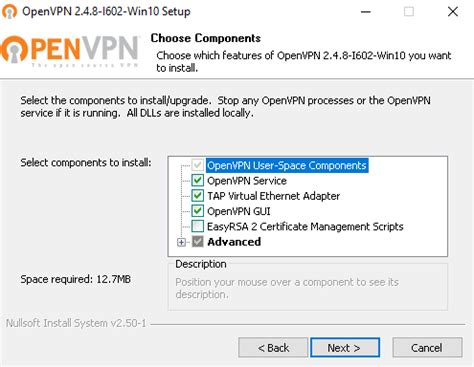Screen dimensions: 474x367
Task: Select the OpenVPN Service label
Action: [247, 181]
